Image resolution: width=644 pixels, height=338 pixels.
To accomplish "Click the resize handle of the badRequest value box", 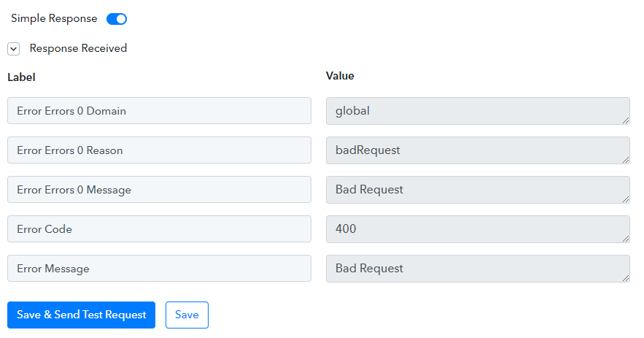I will click(626, 160).
